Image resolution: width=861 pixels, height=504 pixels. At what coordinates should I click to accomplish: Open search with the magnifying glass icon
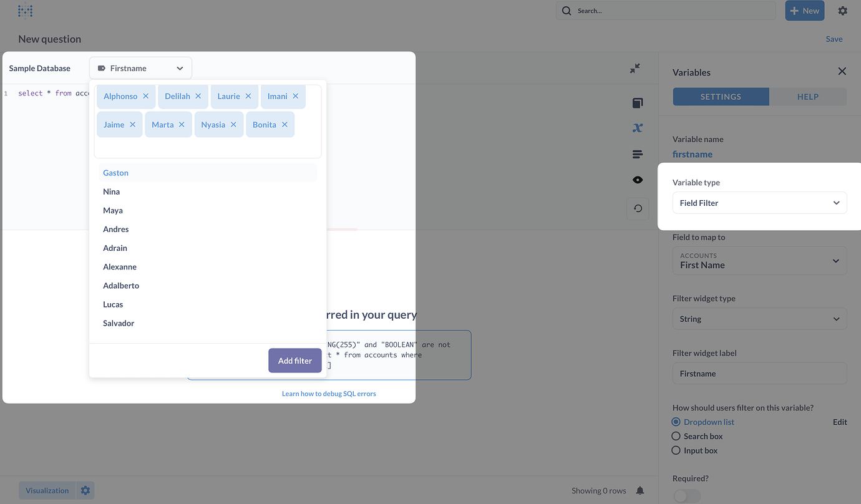click(x=566, y=11)
